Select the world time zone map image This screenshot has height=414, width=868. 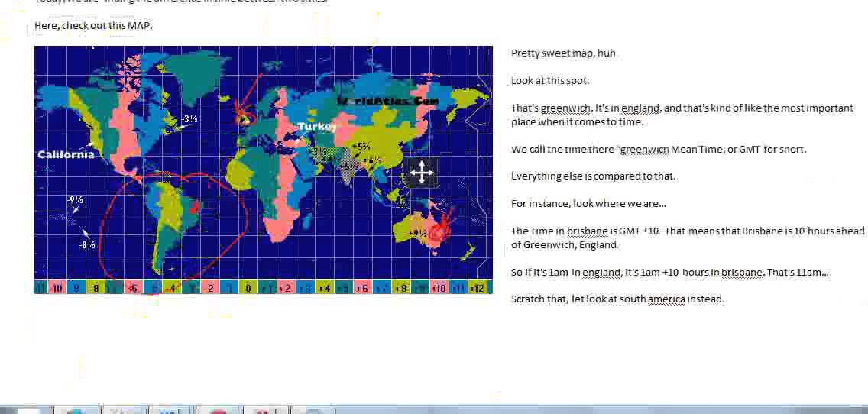pyautogui.click(x=264, y=170)
